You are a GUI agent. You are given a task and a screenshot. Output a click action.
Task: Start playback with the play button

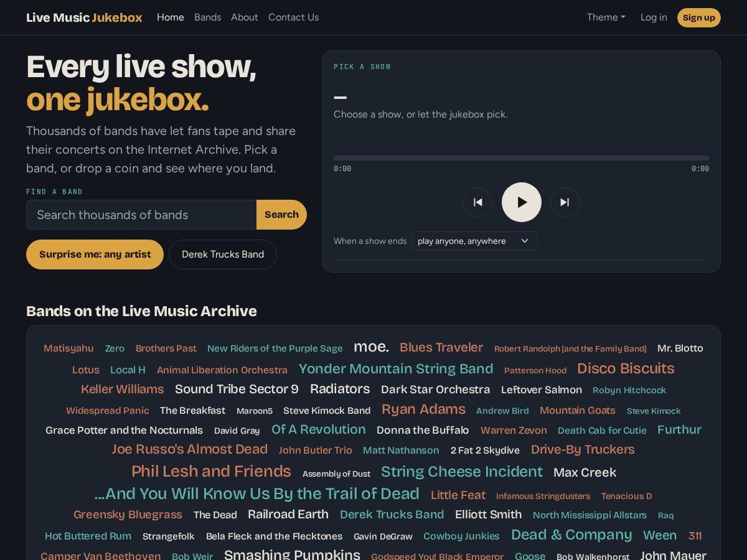coord(522,202)
